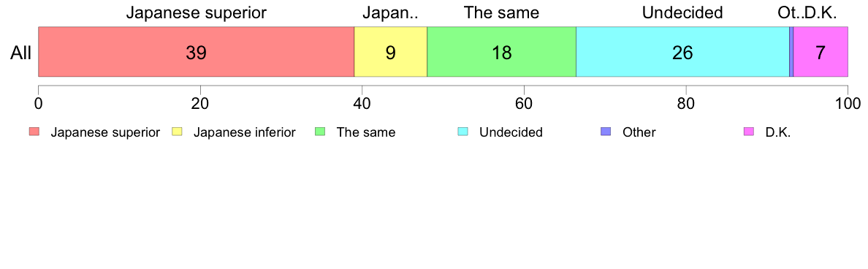Viewport: 868px width, 269px height.
Task: Click the magenta D.K. legend swatch
Action: (750, 132)
